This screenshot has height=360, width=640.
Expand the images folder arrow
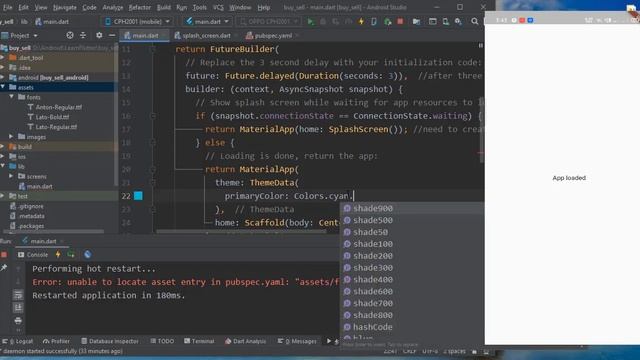tap(11, 137)
